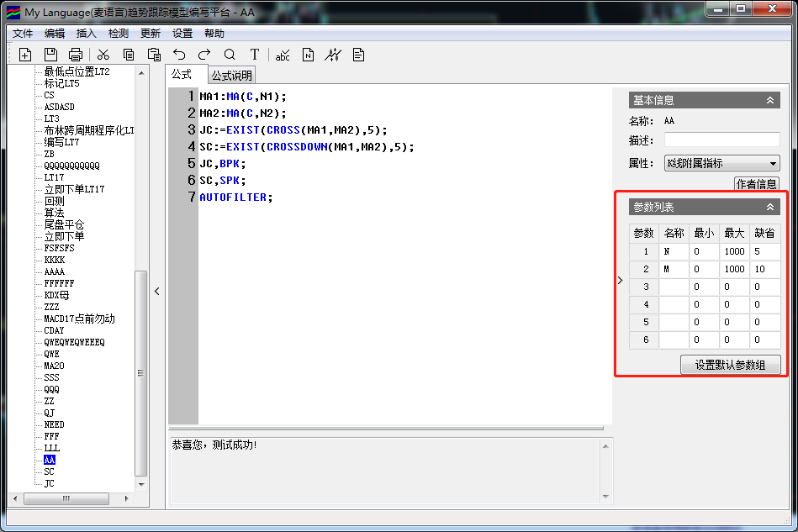This screenshot has height=532, width=798.
Task: Click the New file toolbar icon
Action: 25,55
